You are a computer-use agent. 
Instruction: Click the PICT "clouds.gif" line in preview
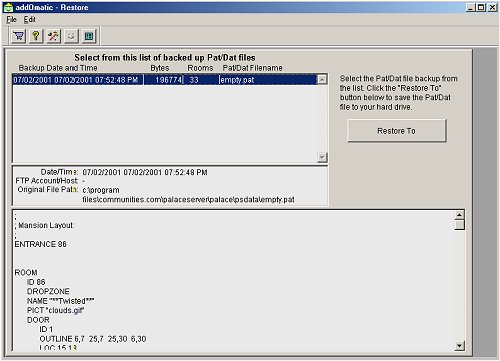(55, 310)
